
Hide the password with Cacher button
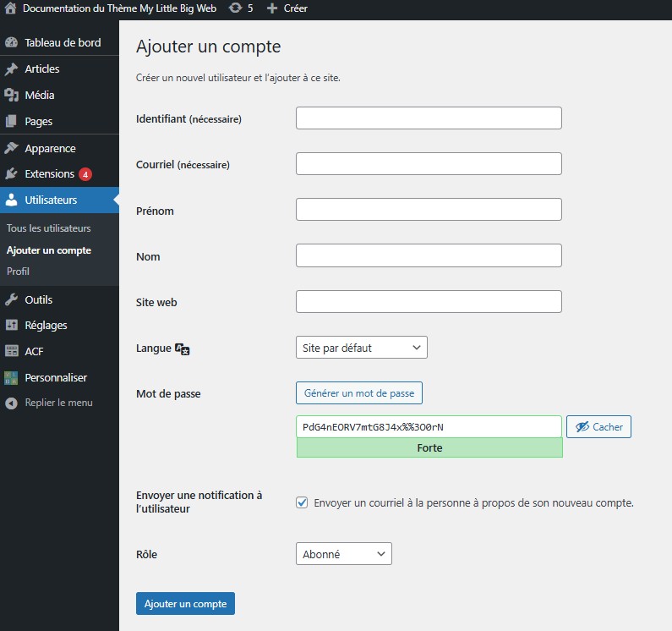click(598, 427)
